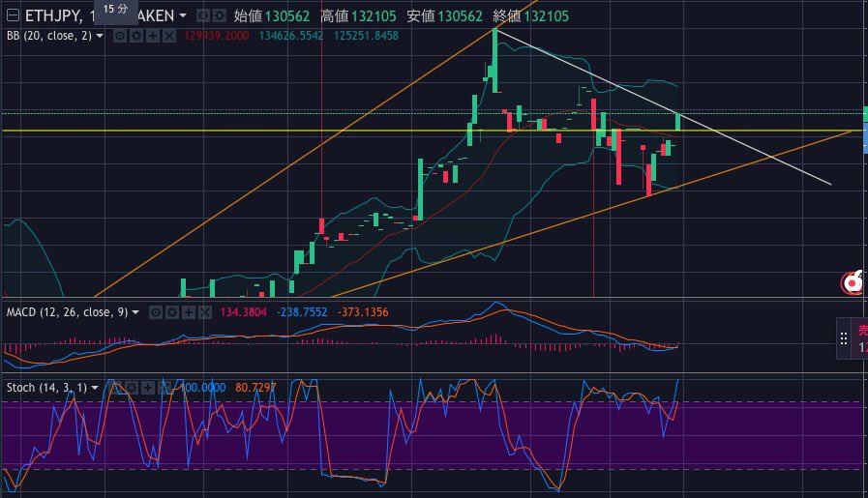
Task: Open Bollinger Bands settings gear
Action: coord(136,37)
